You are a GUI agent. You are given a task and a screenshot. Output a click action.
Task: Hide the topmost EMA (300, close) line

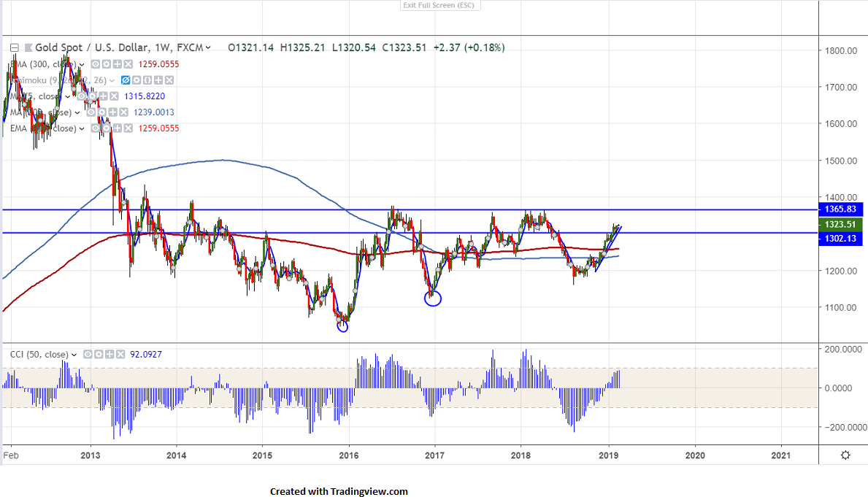95,64
